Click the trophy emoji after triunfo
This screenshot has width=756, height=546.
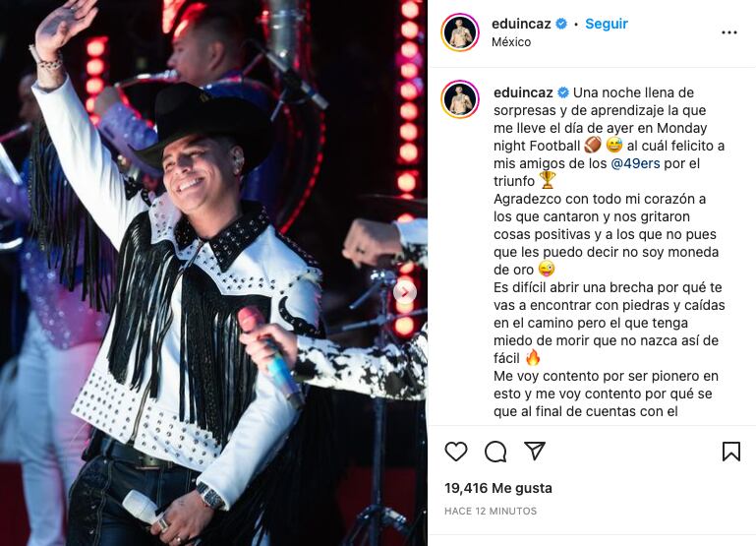point(547,181)
